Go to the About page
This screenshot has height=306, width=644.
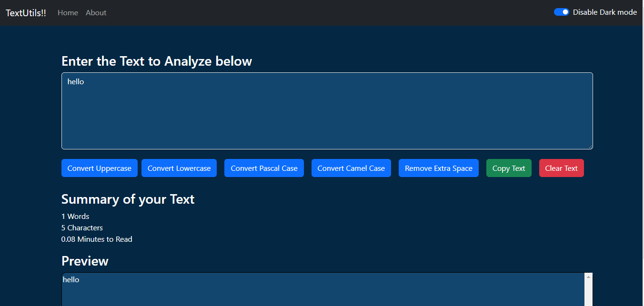(x=96, y=13)
